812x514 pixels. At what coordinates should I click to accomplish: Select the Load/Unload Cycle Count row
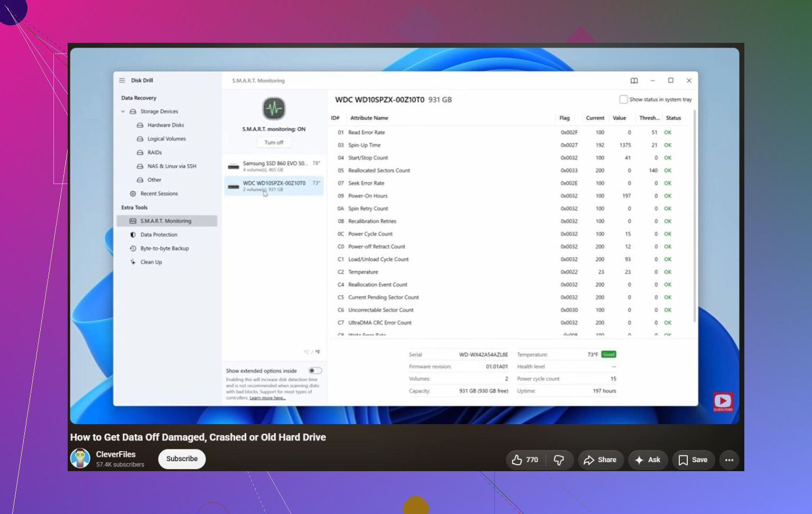(x=510, y=260)
